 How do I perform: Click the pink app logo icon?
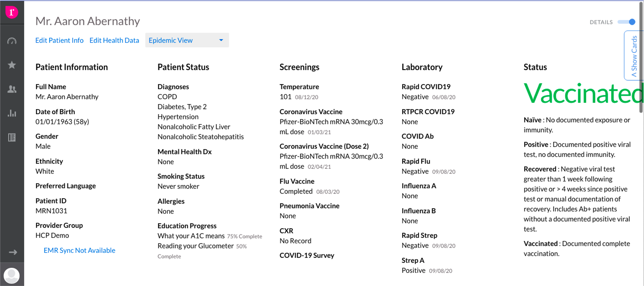click(12, 12)
